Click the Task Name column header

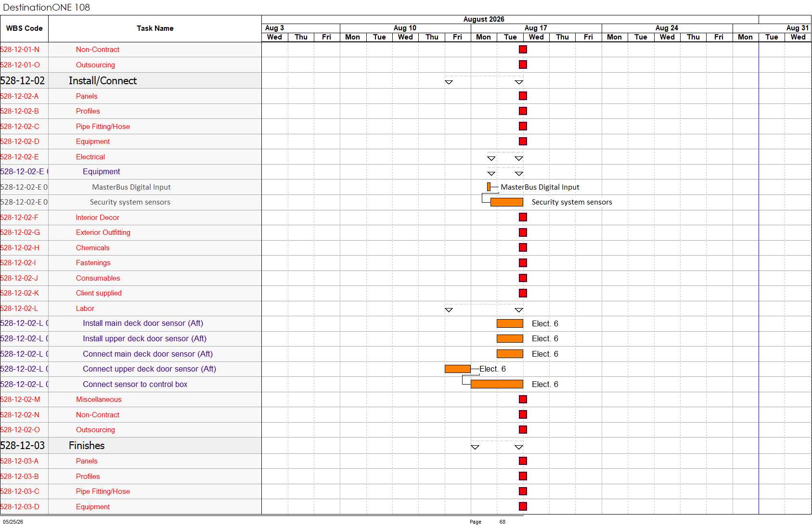click(x=155, y=28)
